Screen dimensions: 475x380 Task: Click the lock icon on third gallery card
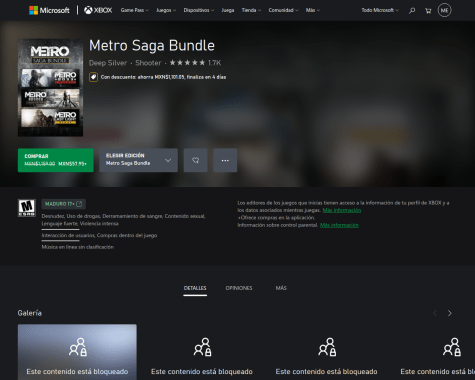coord(327,347)
